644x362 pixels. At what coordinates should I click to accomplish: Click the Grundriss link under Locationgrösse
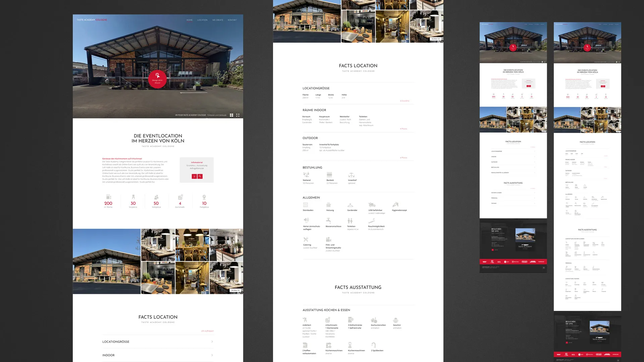(405, 101)
